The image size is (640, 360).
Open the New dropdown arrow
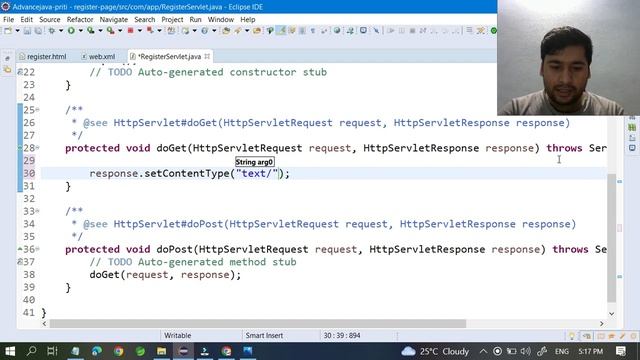17,31
